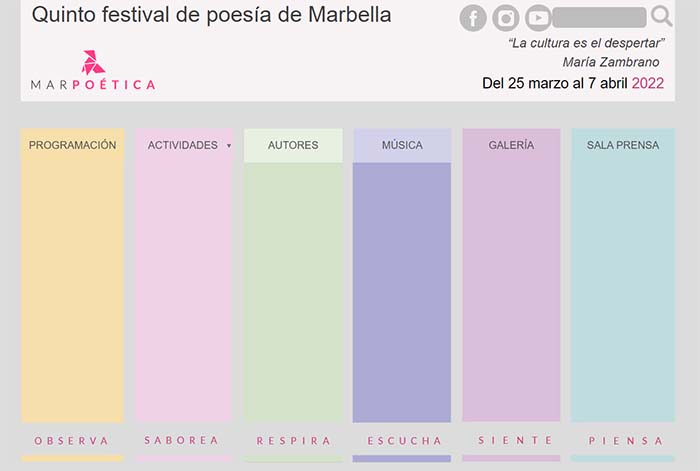Click the Marpoética wordmark logo
The width and height of the screenshot is (700, 471).
pos(93,85)
